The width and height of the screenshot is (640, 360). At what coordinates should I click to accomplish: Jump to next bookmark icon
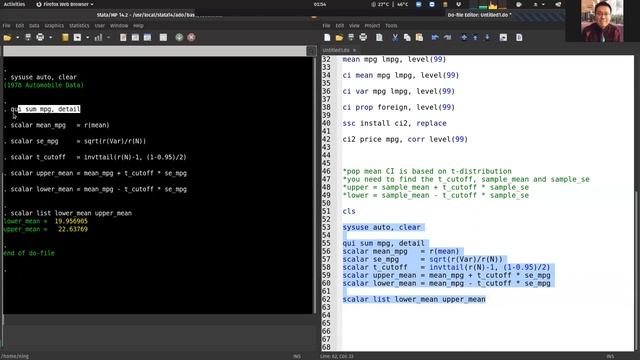(x=487, y=38)
